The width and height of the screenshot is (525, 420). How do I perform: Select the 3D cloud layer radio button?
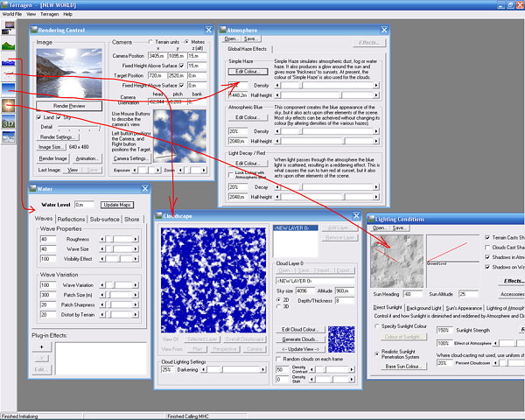pos(278,306)
